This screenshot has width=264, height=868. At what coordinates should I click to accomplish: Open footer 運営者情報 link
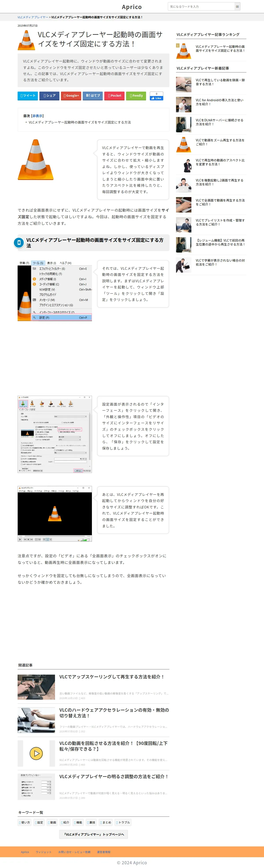click(x=104, y=852)
